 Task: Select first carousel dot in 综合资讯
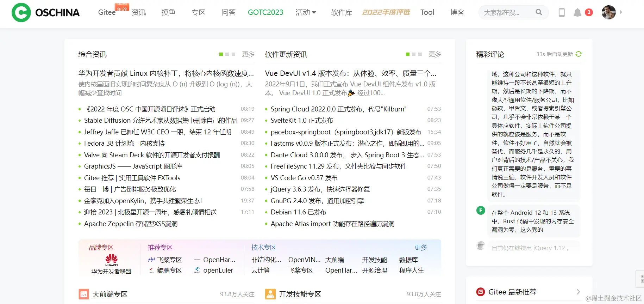coord(221,54)
